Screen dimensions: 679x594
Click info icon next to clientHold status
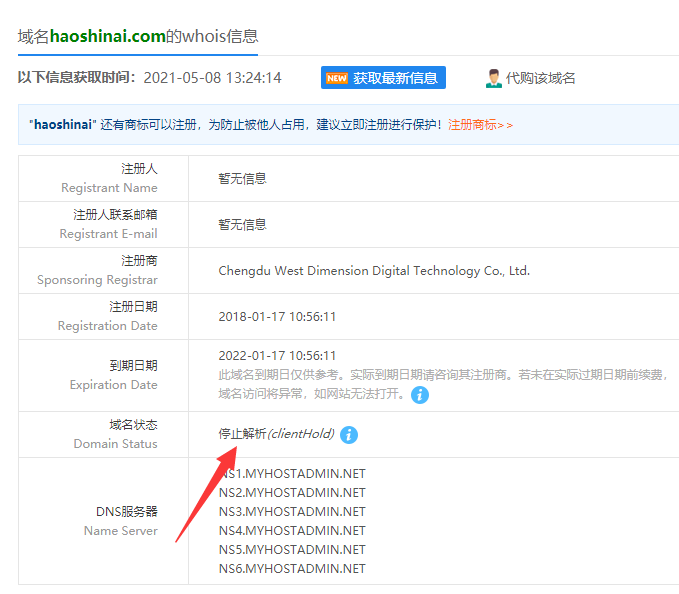point(348,435)
